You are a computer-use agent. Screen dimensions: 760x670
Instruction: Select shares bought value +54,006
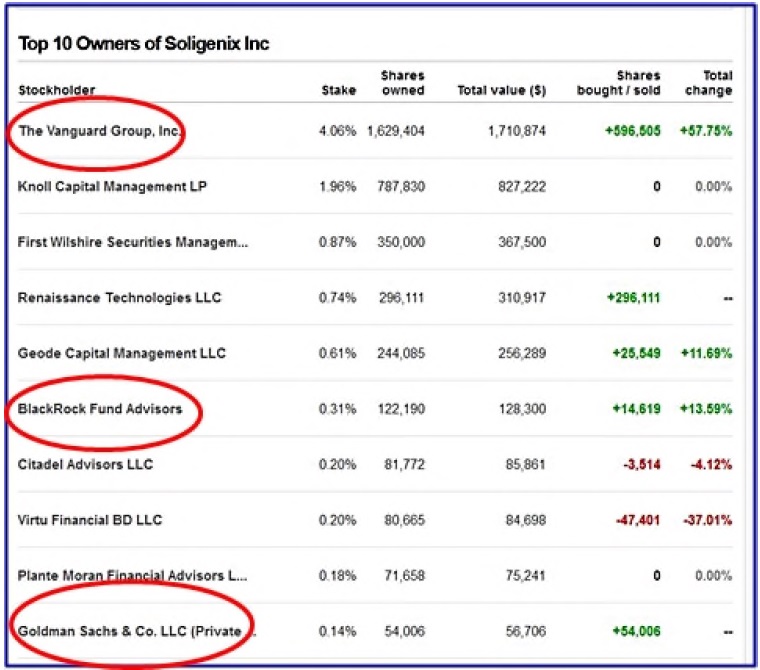[636, 631]
